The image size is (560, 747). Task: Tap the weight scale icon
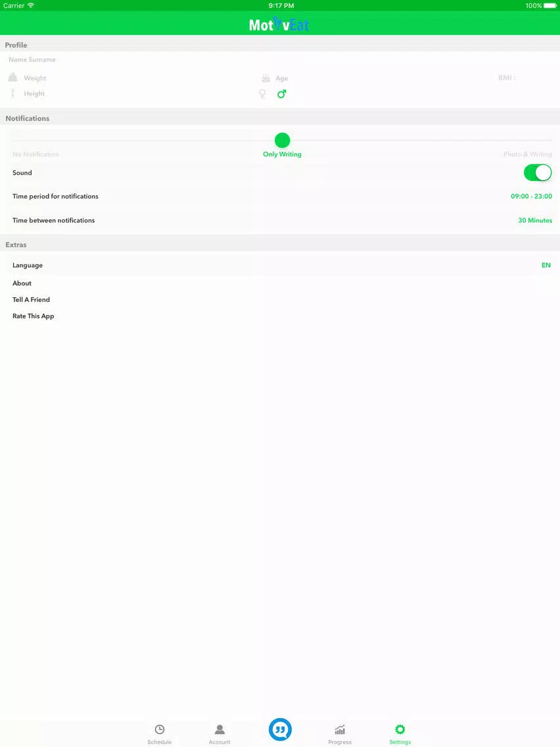[13, 77]
